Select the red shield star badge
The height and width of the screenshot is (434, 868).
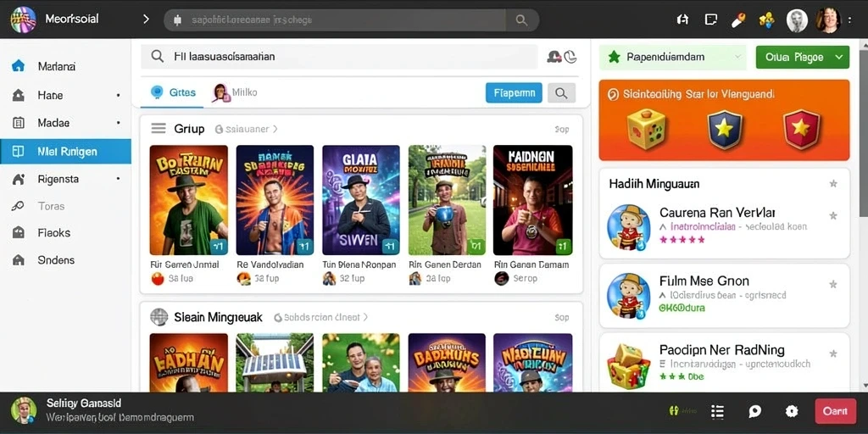tap(801, 129)
